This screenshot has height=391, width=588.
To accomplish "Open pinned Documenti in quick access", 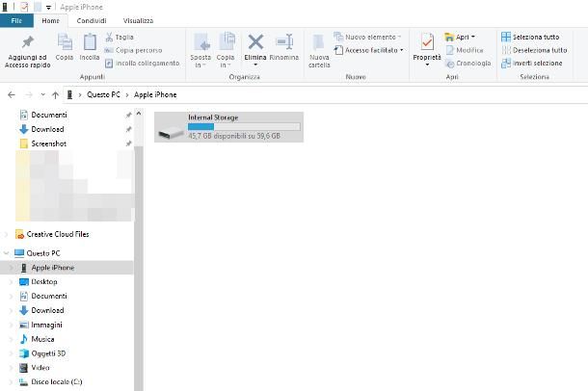I will click(49, 115).
